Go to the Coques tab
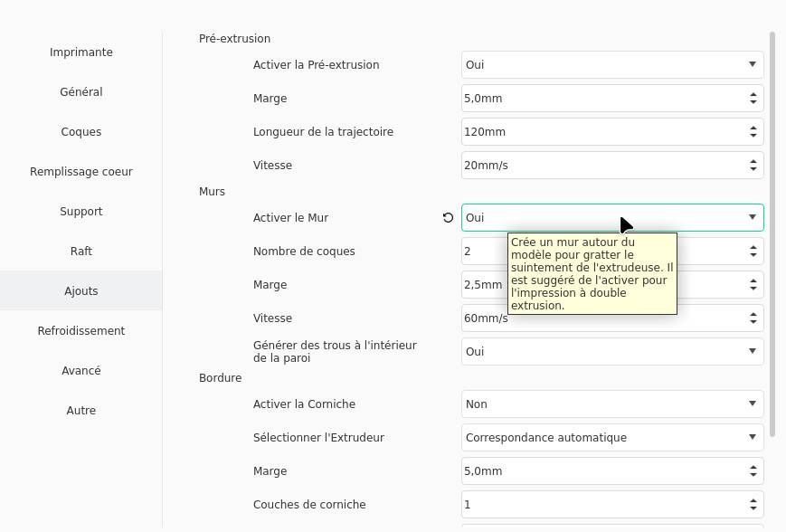This screenshot has height=532, width=786. [x=81, y=132]
